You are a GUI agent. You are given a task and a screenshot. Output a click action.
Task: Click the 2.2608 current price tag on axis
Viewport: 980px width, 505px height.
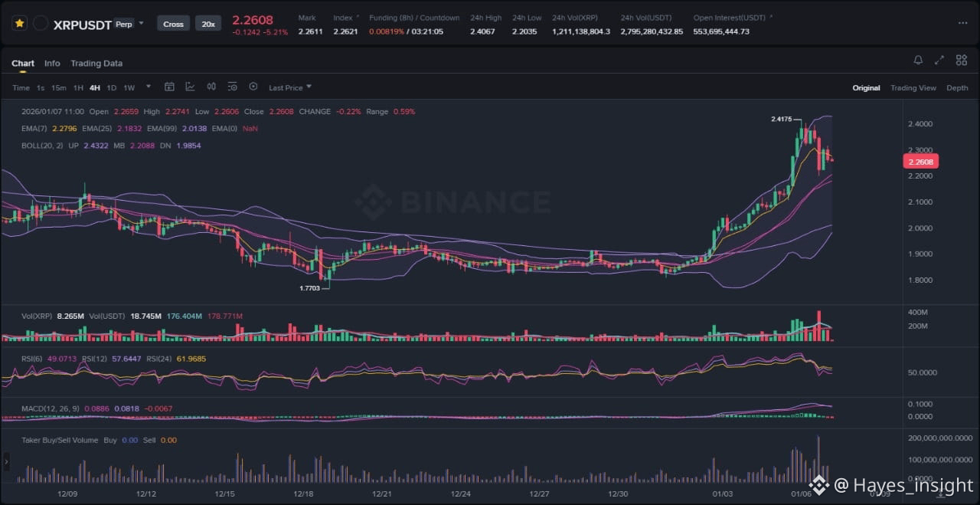click(921, 162)
